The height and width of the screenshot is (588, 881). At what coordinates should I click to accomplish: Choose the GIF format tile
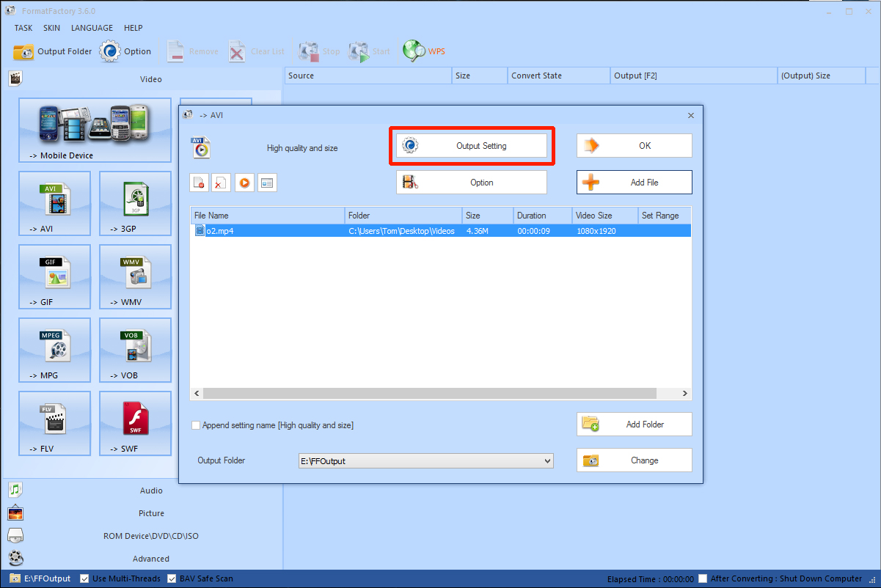click(x=55, y=277)
